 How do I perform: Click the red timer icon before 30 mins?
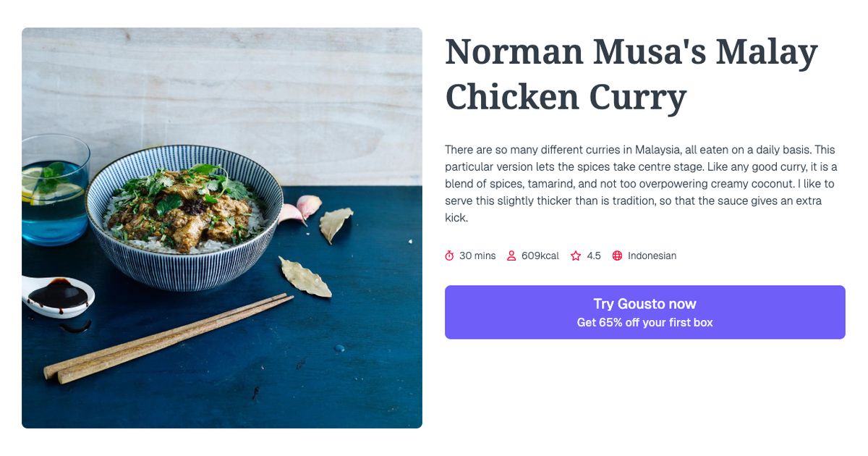pyautogui.click(x=449, y=256)
